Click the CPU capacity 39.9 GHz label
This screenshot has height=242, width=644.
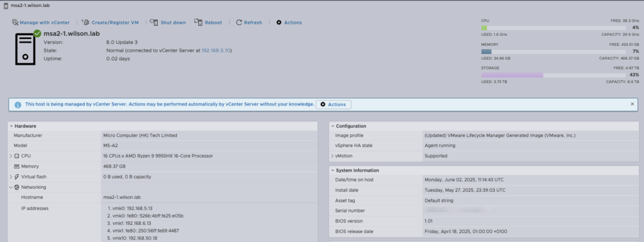620,35
